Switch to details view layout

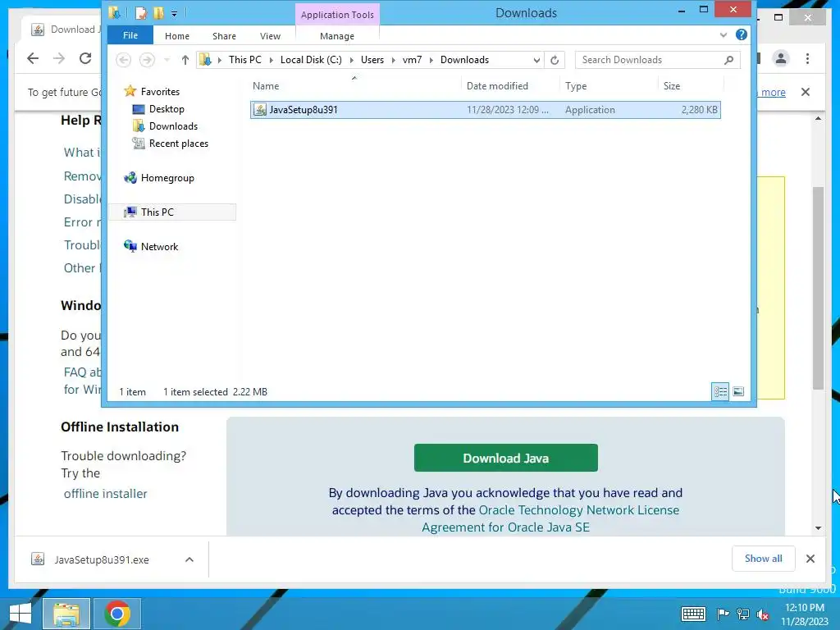click(x=720, y=391)
